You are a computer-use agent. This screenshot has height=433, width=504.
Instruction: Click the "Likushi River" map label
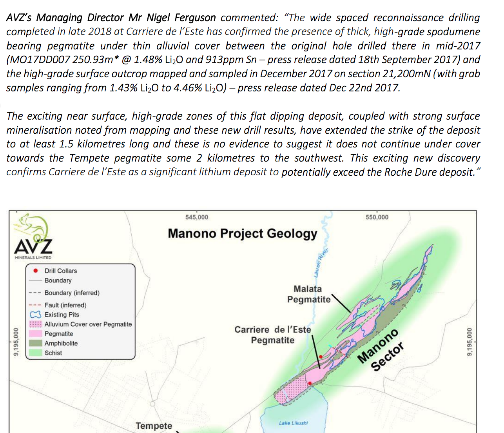321,263
